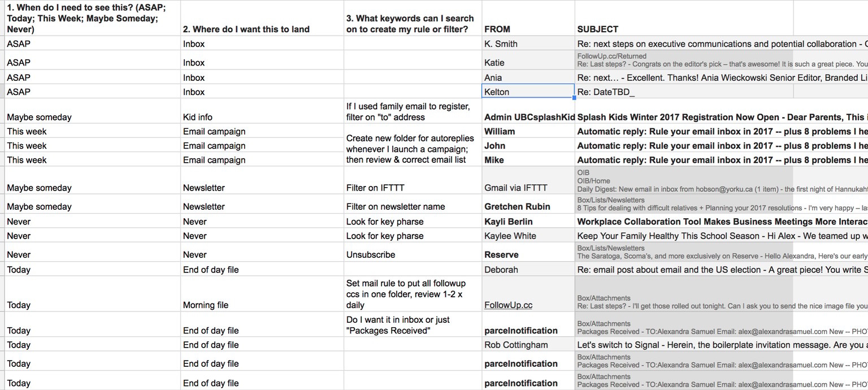The height and width of the screenshot is (390, 868).
Task: Select the Mike sender cell
Action: (528, 159)
